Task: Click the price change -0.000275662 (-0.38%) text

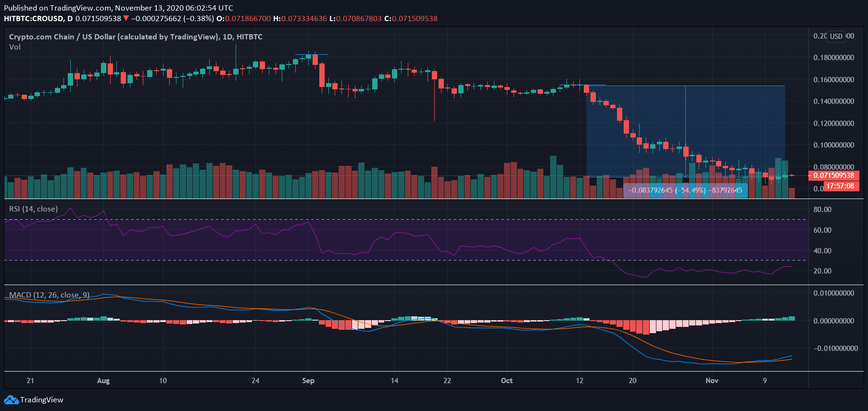Action: (x=172, y=19)
